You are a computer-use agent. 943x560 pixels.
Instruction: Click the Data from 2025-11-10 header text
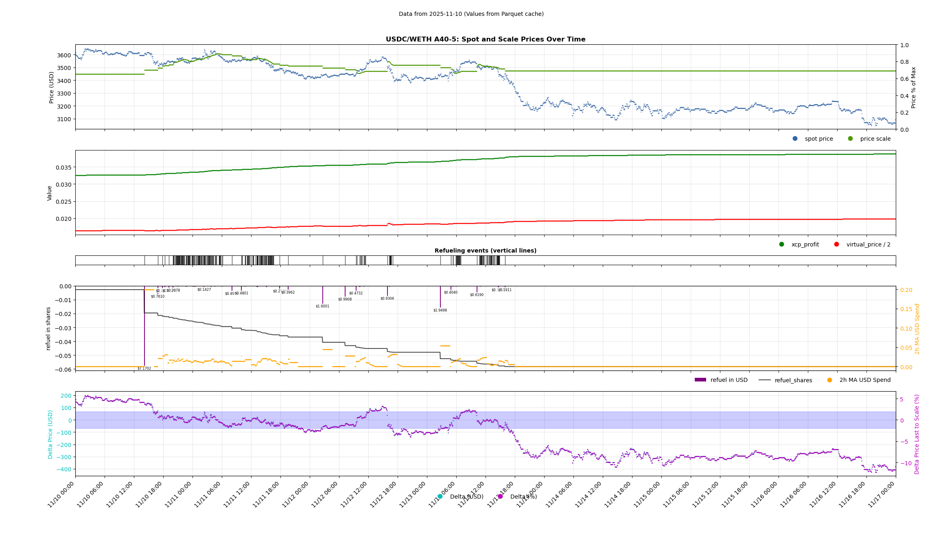(471, 14)
